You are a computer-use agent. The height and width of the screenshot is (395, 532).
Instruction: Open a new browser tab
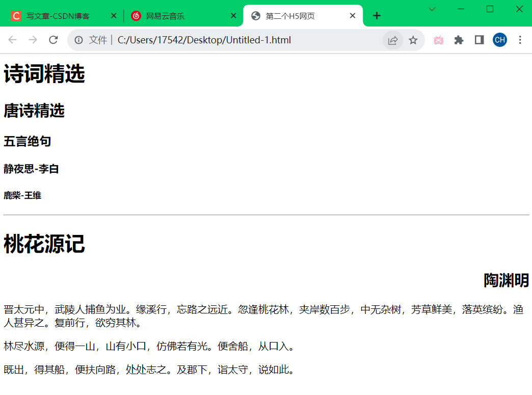click(377, 16)
